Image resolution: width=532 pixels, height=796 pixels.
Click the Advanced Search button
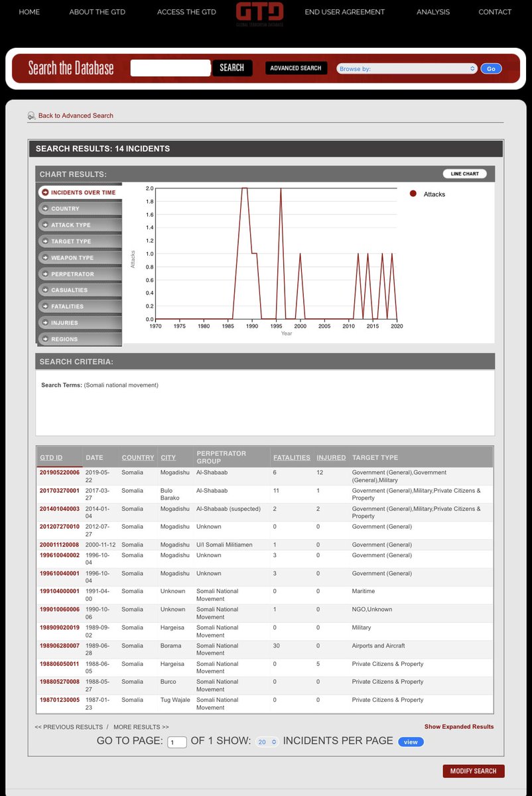296,68
